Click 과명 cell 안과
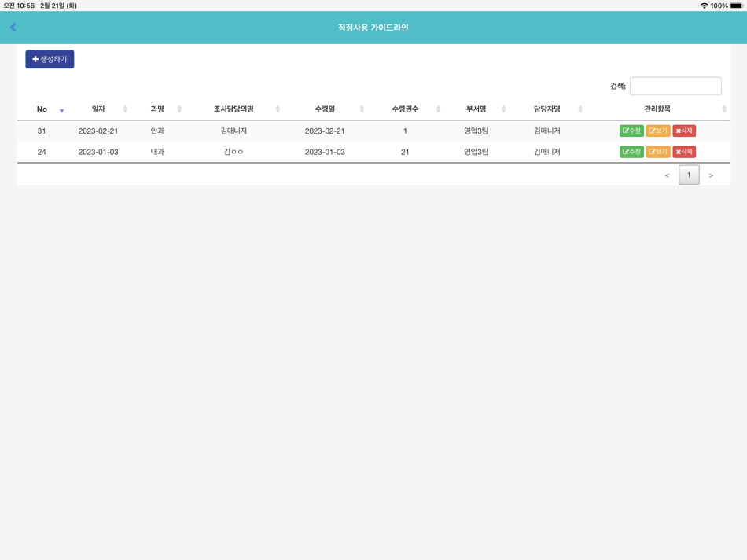747x560 pixels. tap(157, 131)
